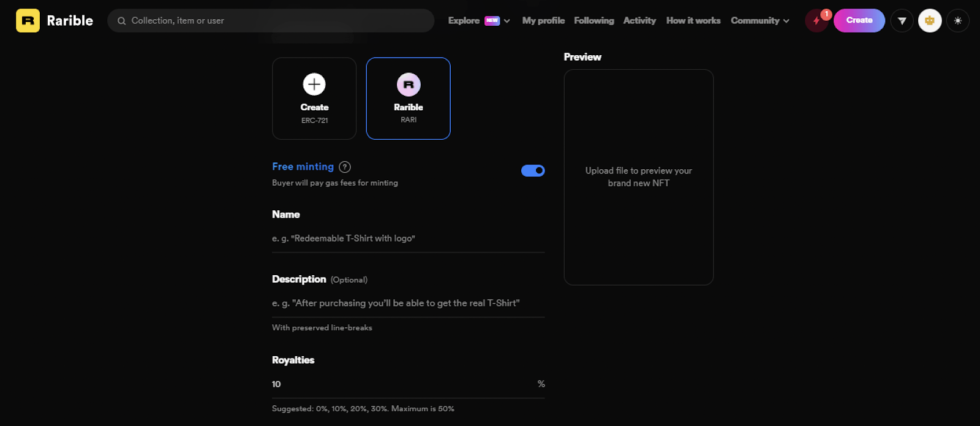Expand the Community dropdown
The width and height of the screenshot is (980, 426).
coord(760,21)
